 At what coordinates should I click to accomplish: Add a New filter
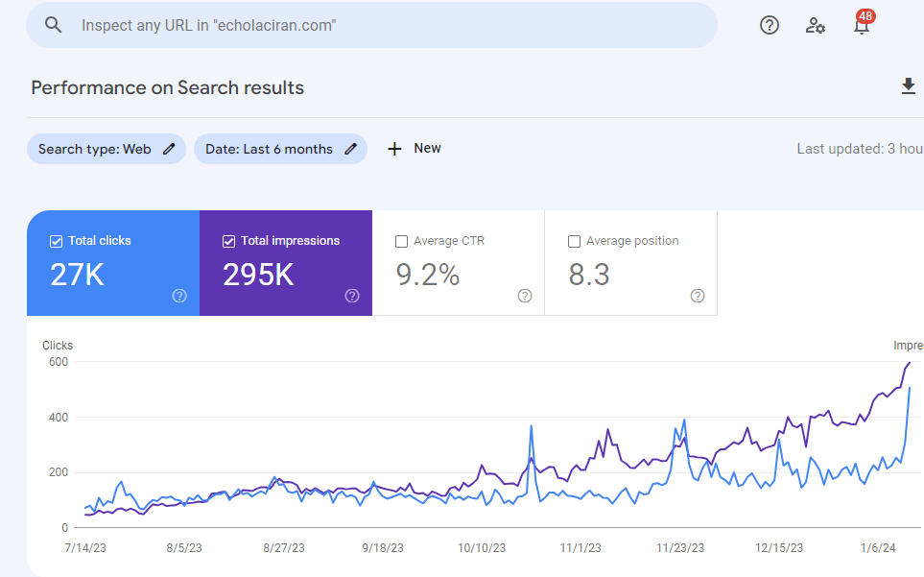pyautogui.click(x=415, y=149)
